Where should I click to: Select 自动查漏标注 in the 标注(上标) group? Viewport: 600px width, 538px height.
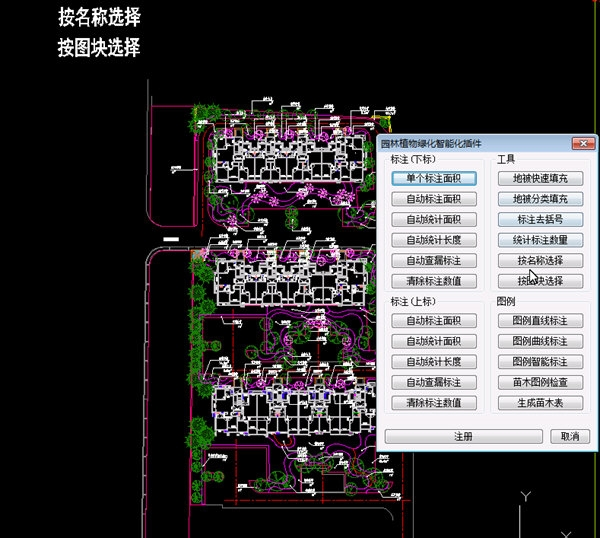click(433, 382)
